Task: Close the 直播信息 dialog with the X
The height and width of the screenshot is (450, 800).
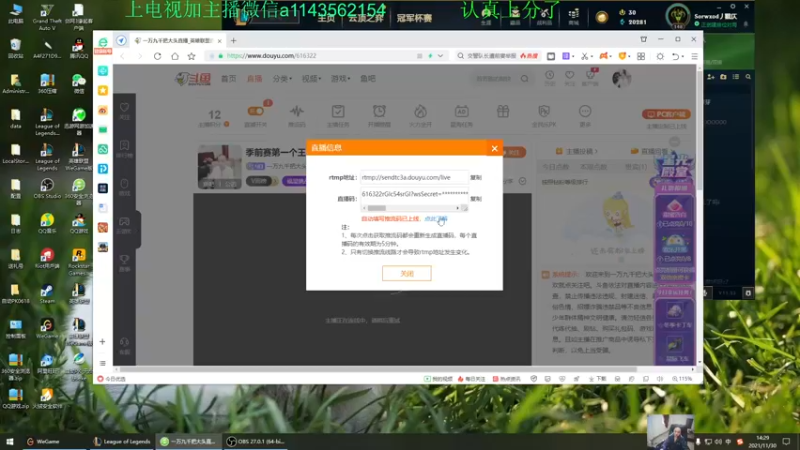Action: click(494, 148)
